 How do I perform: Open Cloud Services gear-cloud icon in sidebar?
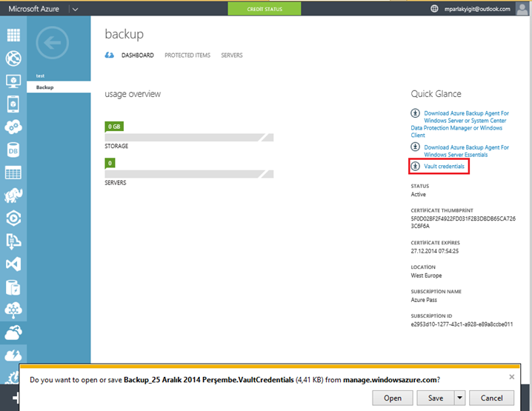point(13,127)
